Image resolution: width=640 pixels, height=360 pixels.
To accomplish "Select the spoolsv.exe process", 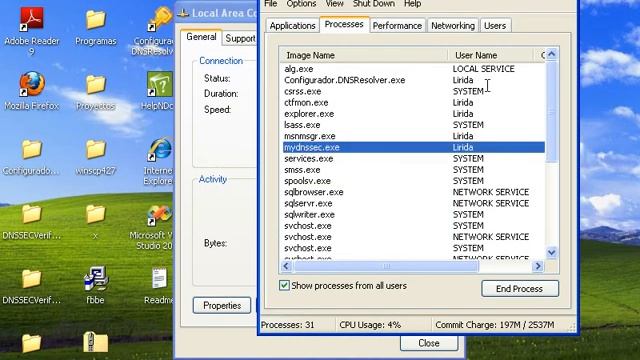I will point(413,181).
